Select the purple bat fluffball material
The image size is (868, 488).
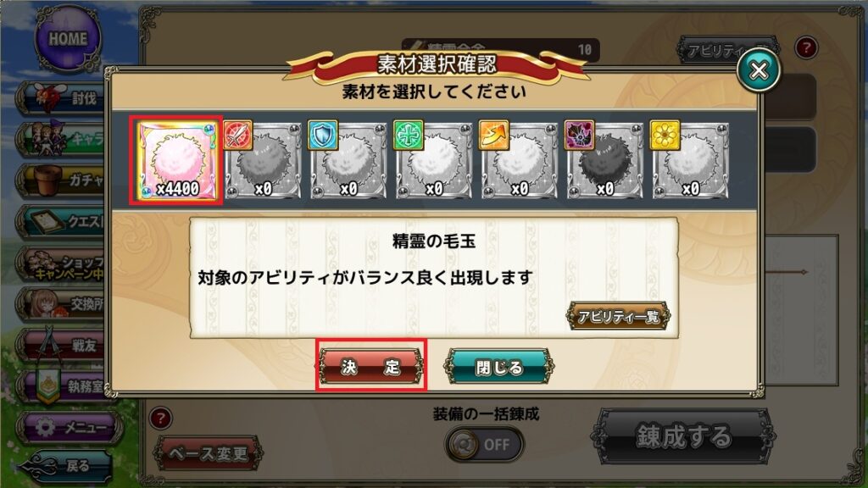[x=604, y=160]
